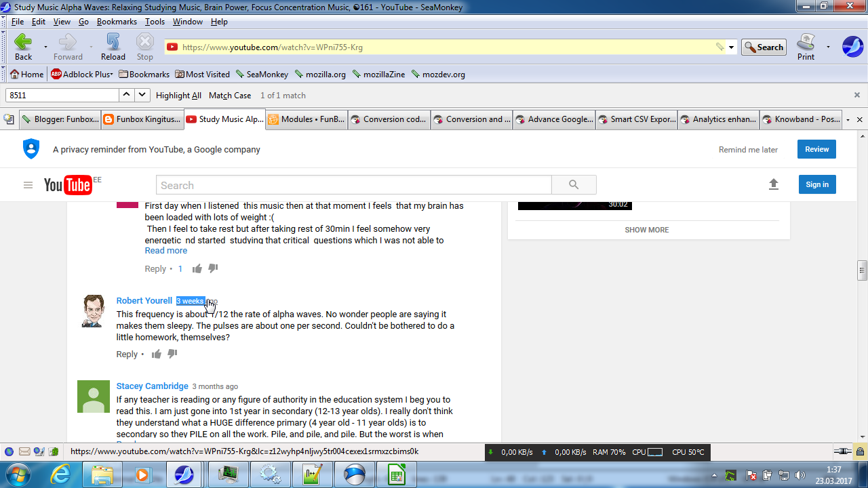868x488 pixels.
Task: Click the Sign in button
Action: tap(817, 184)
